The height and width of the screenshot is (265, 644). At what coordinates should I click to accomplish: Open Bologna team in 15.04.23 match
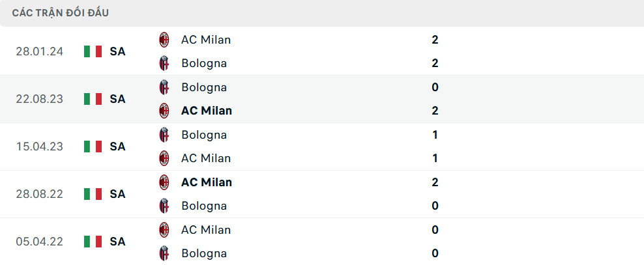[204, 135]
